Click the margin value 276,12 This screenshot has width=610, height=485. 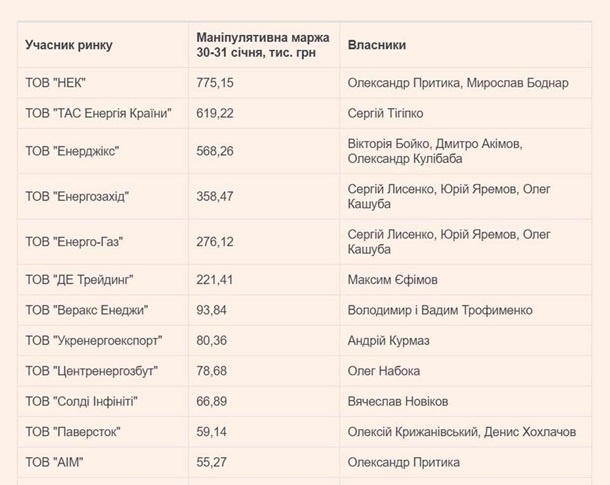pyautogui.click(x=215, y=241)
